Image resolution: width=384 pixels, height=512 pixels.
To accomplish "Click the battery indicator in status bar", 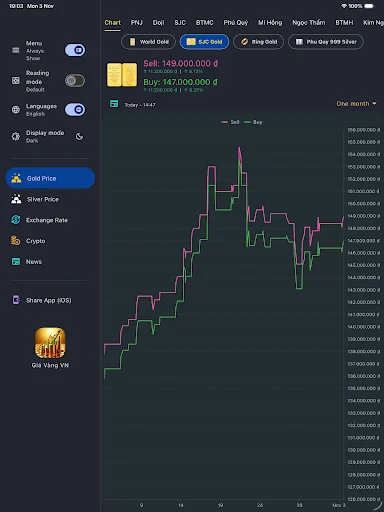I will point(369,6).
